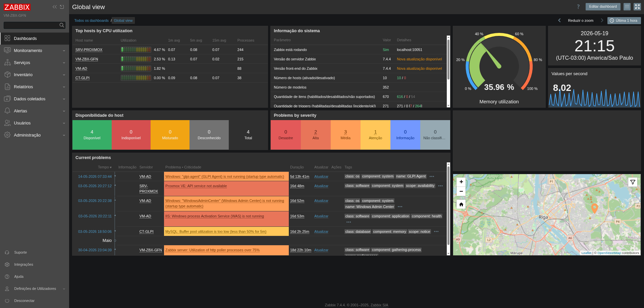Image resolution: width=644 pixels, height=308 pixels.
Task: Hide the sidebar menu icon
Action: pos(62,7)
